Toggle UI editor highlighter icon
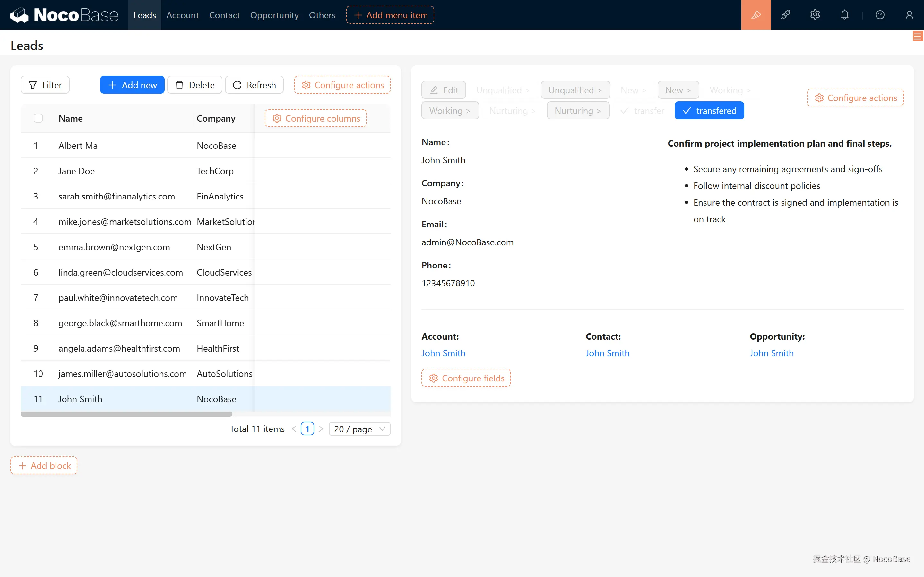924x577 pixels. tap(756, 15)
